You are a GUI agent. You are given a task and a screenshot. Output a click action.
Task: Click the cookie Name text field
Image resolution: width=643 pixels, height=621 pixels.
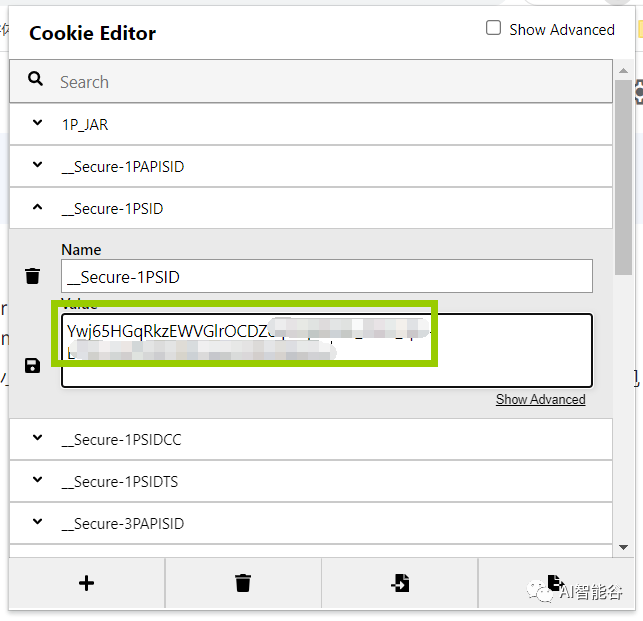[326, 277]
